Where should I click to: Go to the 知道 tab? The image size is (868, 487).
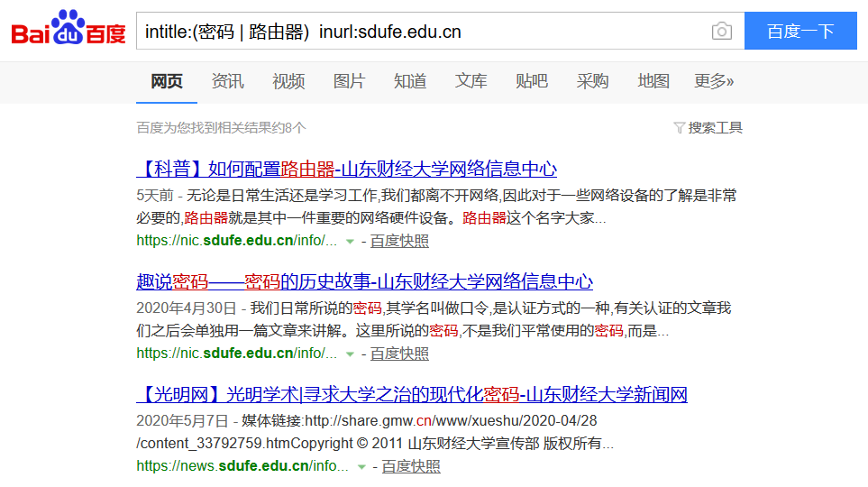pyautogui.click(x=410, y=81)
